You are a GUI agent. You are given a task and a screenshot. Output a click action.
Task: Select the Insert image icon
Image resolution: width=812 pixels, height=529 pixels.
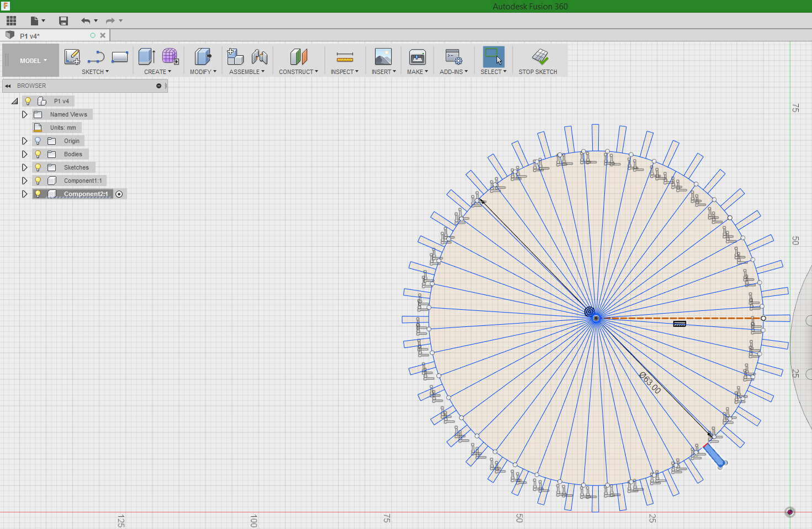coord(383,56)
